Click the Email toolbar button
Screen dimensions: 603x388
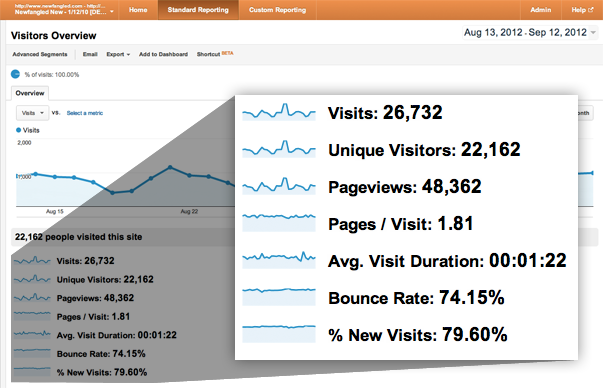point(90,54)
